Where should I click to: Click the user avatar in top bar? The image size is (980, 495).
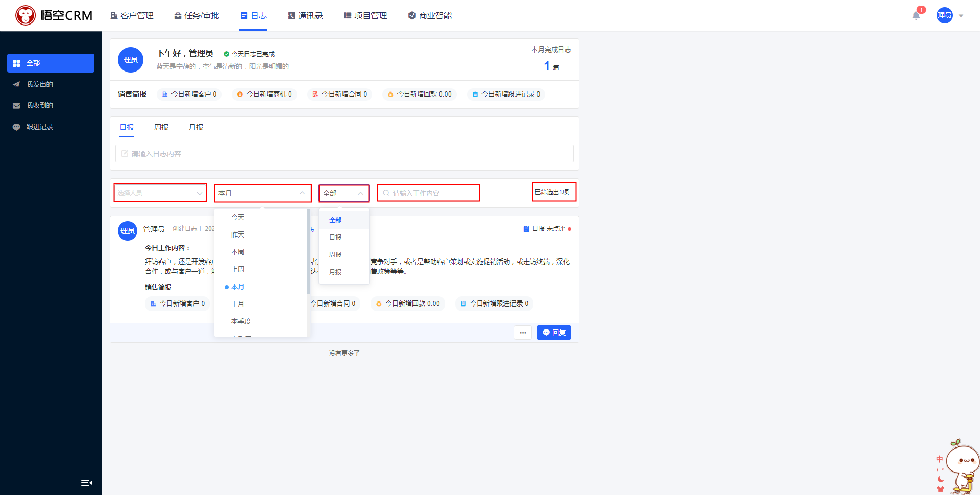point(945,15)
